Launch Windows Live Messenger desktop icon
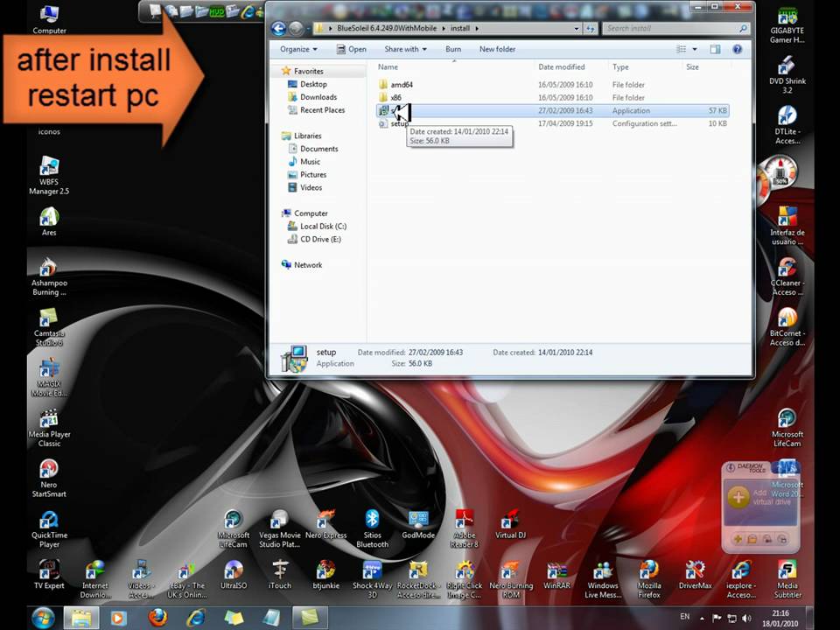This screenshot has height=630, width=840. pyautogui.click(x=603, y=579)
